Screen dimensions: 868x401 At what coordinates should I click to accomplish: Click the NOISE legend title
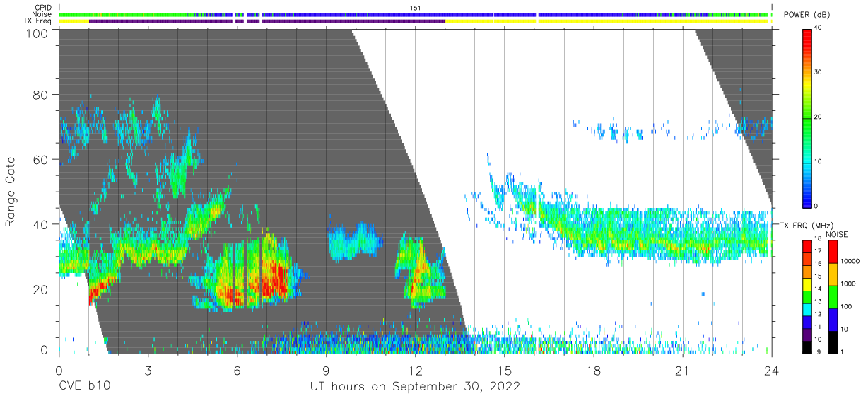(838, 233)
